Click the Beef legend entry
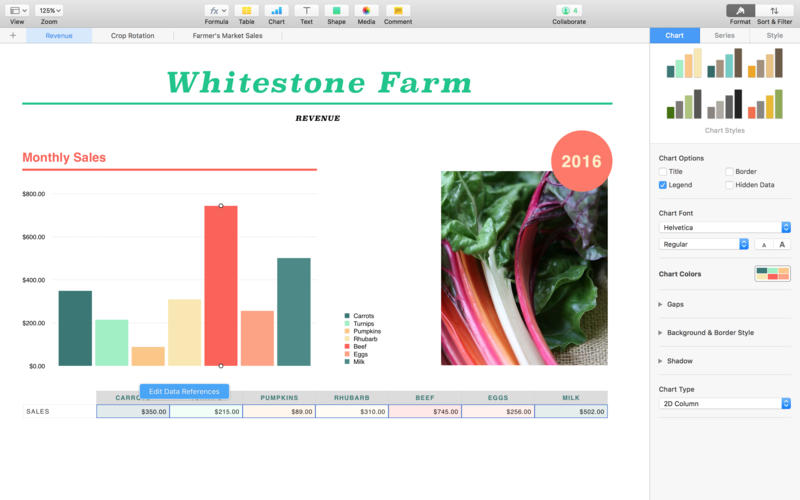800x500 pixels. [x=356, y=346]
